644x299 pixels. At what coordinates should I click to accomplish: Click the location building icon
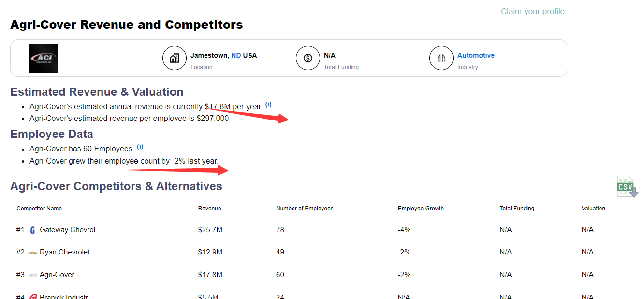point(175,59)
